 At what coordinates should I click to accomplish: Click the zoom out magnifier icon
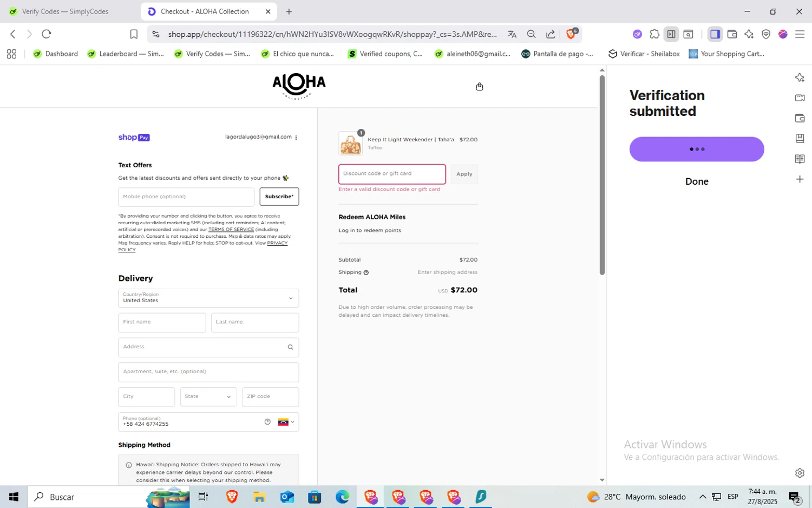click(531, 34)
